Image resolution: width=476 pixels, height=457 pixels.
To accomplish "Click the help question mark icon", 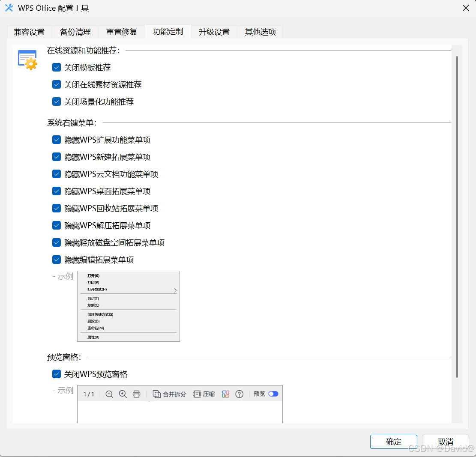I will pos(239,394).
